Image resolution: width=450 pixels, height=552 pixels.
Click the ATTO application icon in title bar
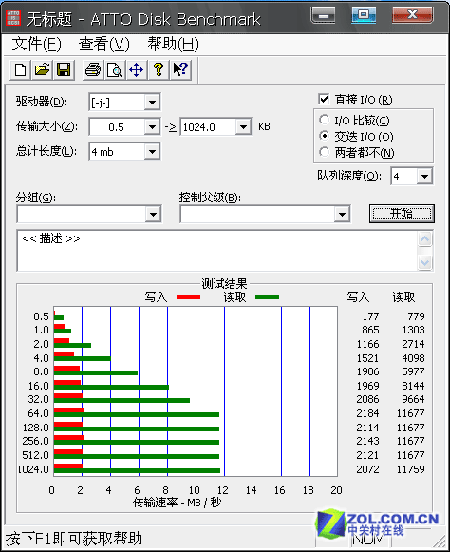(13, 18)
